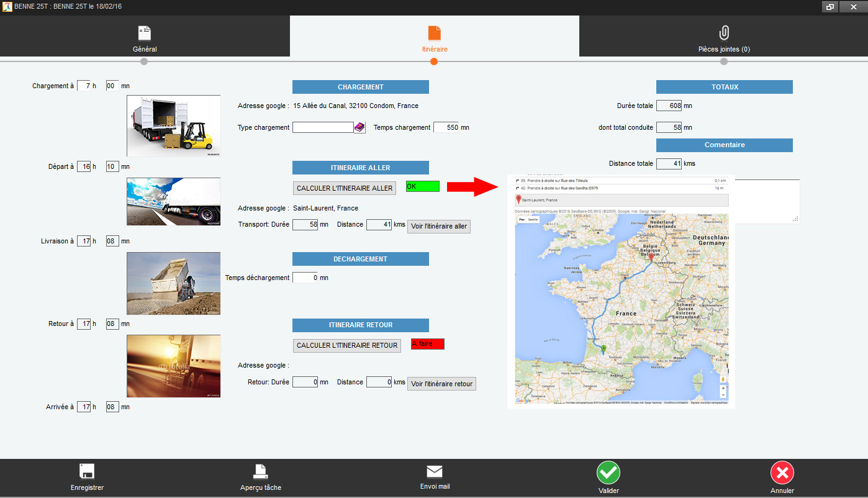Click the green Valider checkmark icon
The width and height of the screenshot is (868, 498).
(608, 473)
